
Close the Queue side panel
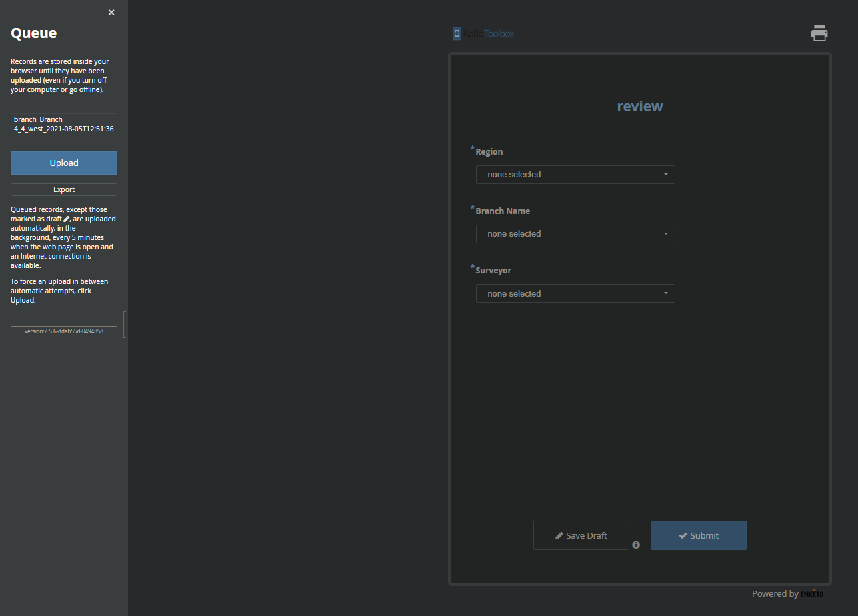pyautogui.click(x=111, y=13)
